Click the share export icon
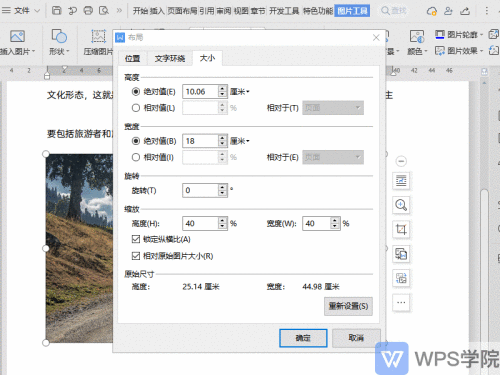500x375 pixels. point(465,11)
